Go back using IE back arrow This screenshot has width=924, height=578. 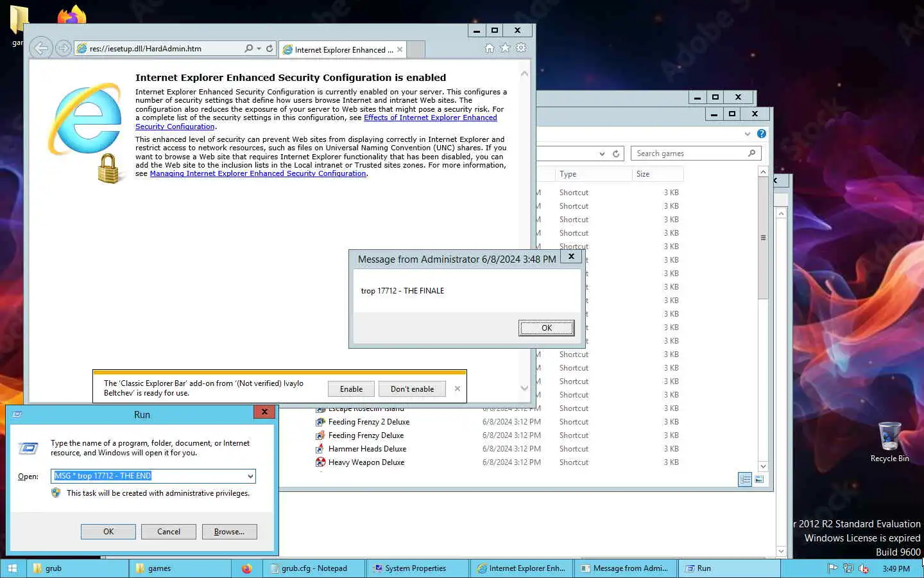pos(40,48)
